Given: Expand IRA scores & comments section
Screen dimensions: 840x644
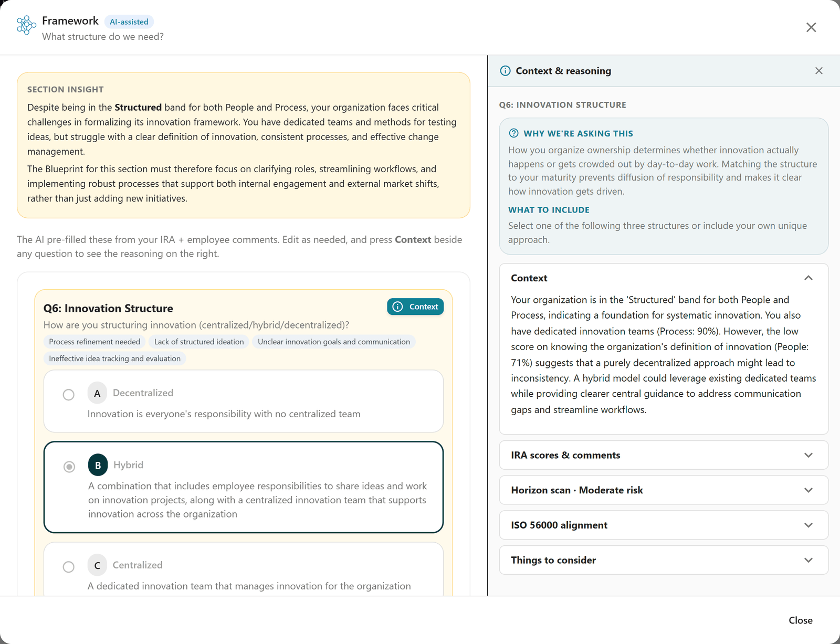Looking at the screenshot, I should coord(664,455).
